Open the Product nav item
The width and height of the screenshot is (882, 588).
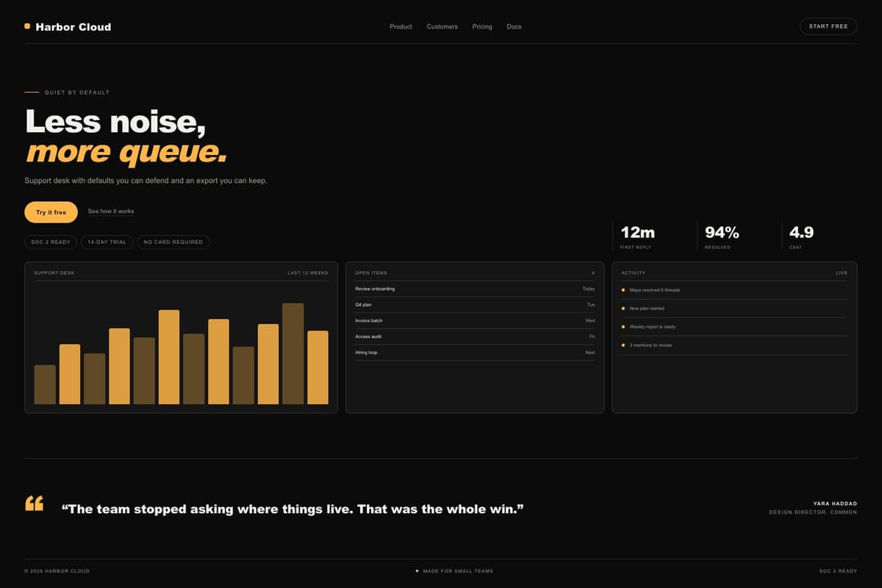[401, 26]
